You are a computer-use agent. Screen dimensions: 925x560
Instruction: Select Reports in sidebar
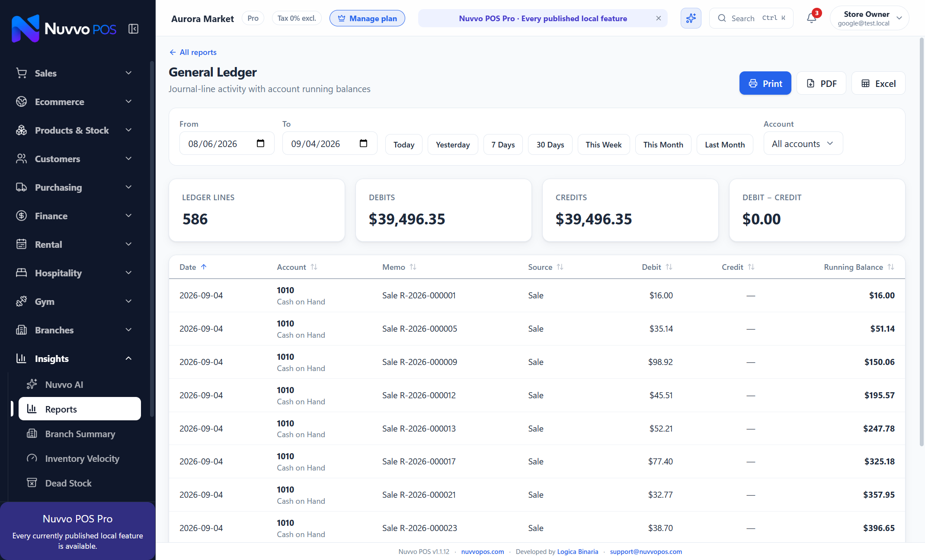point(80,409)
